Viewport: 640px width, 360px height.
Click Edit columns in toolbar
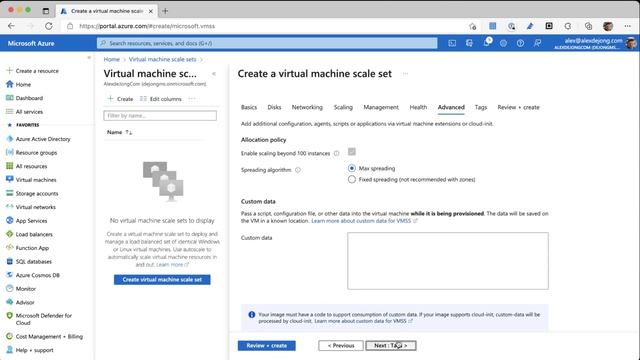pyautogui.click(x=161, y=99)
